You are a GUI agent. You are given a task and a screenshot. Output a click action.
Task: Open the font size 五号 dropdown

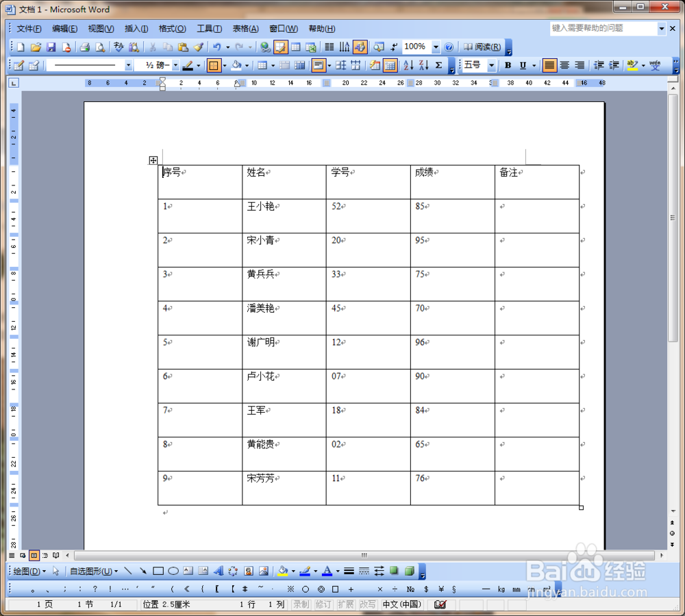tap(491, 66)
